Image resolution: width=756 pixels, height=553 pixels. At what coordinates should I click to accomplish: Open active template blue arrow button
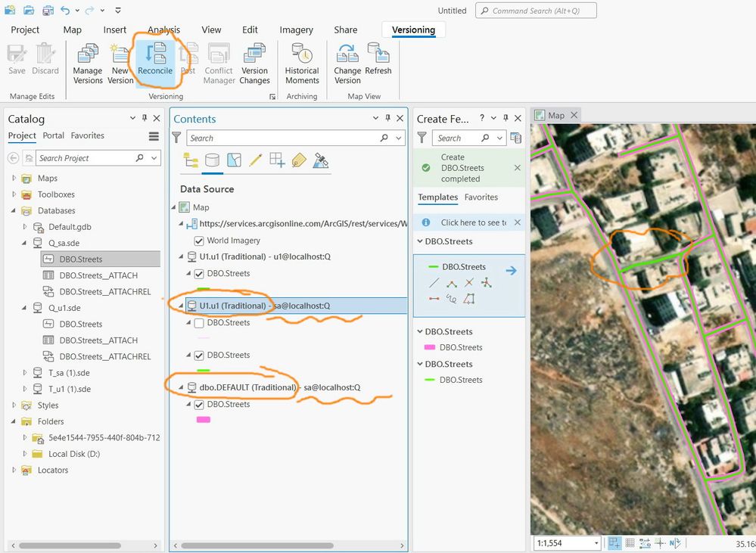point(511,271)
